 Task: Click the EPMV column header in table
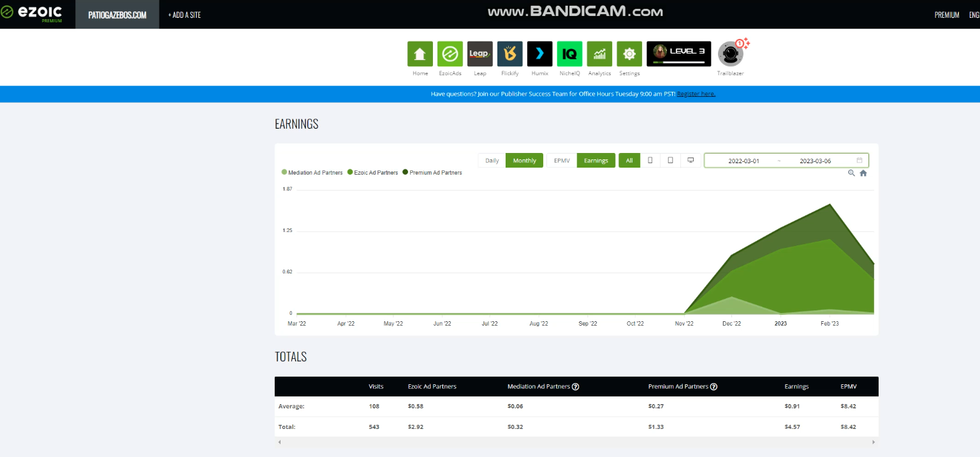(x=848, y=386)
